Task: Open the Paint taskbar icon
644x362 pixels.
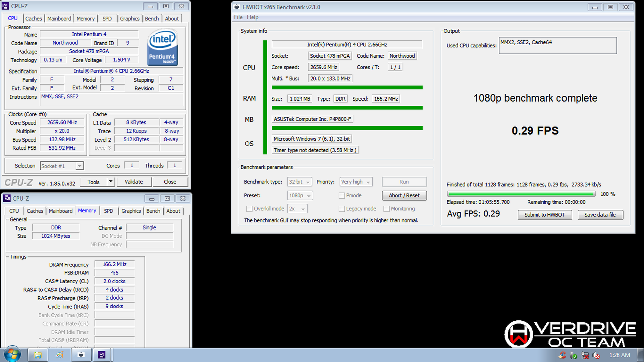Action: (59, 355)
